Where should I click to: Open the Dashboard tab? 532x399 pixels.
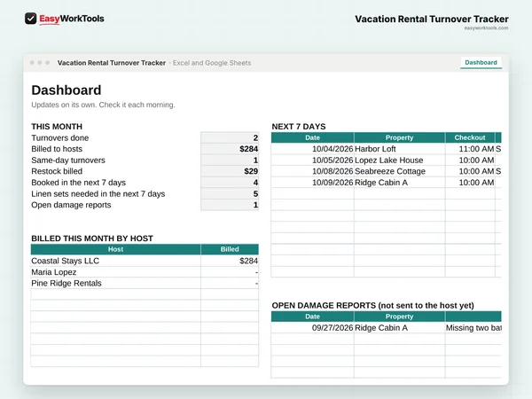click(481, 63)
